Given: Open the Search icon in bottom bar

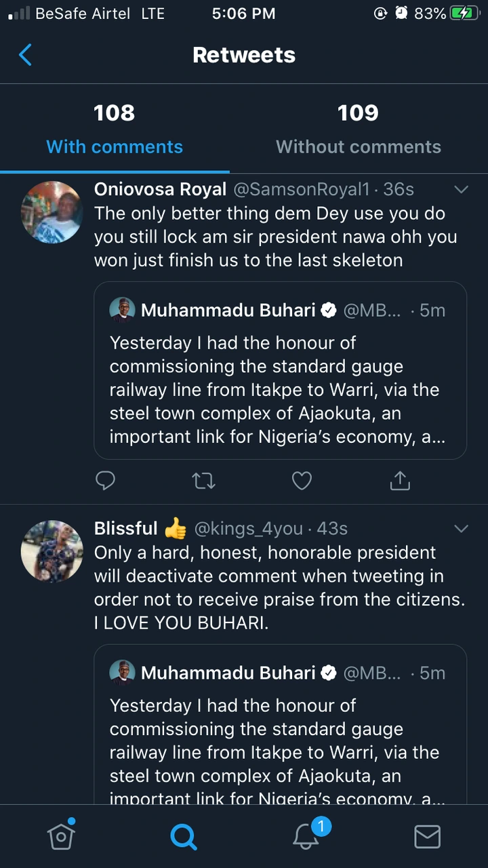Looking at the screenshot, I should pos(183,836).
